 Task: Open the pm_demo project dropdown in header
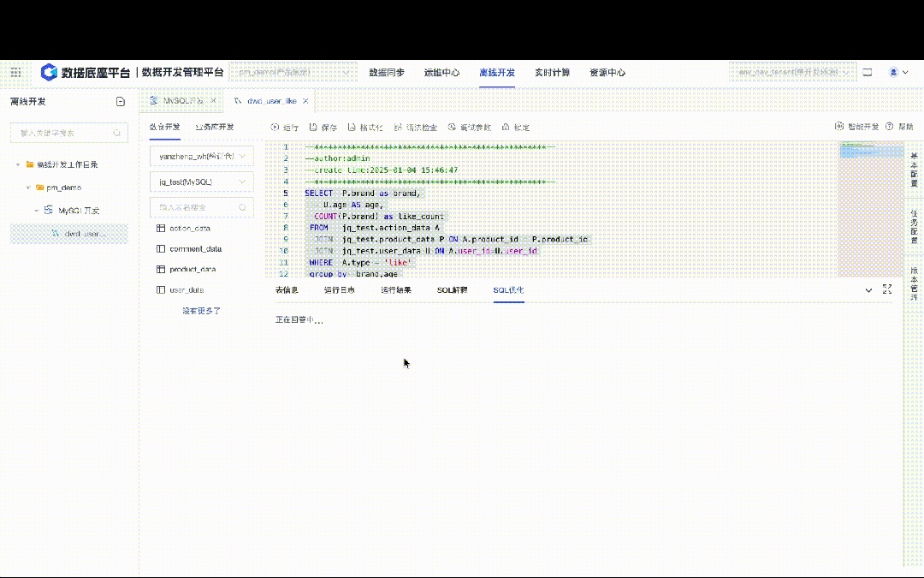click(293, 73)
